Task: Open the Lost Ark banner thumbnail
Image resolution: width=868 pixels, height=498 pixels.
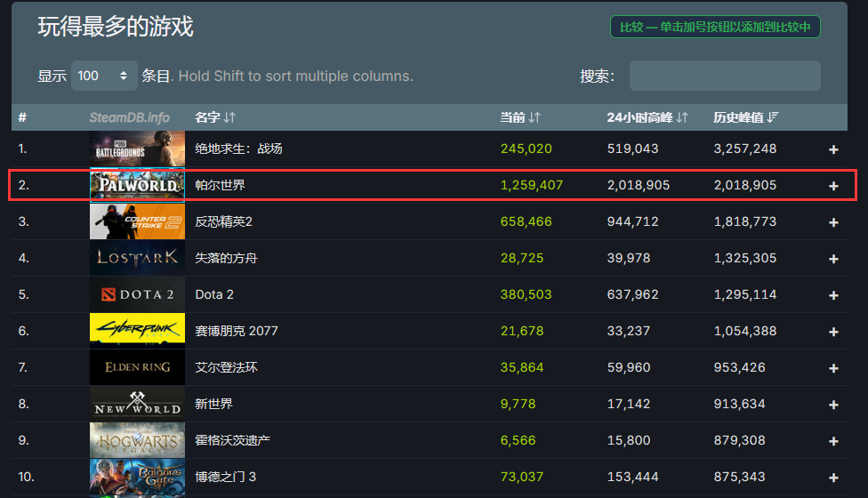Action: (137, 258)
